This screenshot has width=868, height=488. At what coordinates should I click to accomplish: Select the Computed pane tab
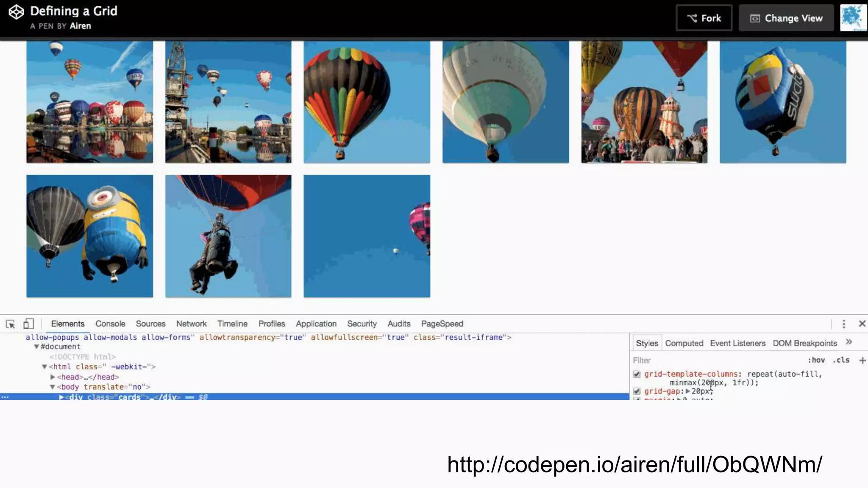[x=684, y=343]
